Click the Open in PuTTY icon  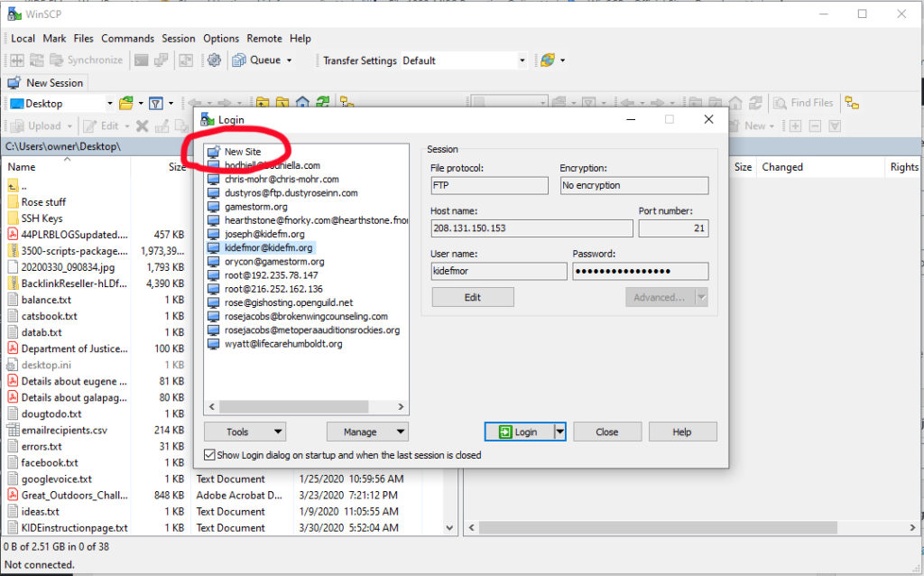pos(161,60)
